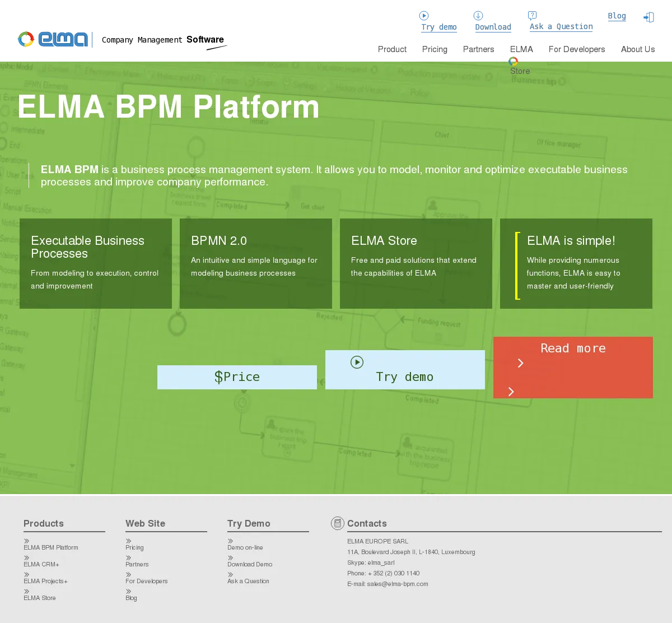Click the Try demo header link
This screenshot has height=623, width=672.
point(439,27)
